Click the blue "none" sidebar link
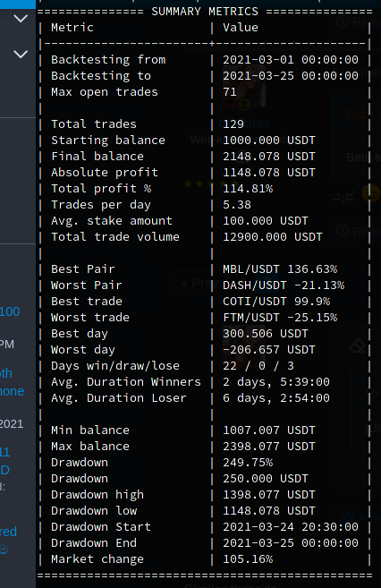 [x=12, y=391]
